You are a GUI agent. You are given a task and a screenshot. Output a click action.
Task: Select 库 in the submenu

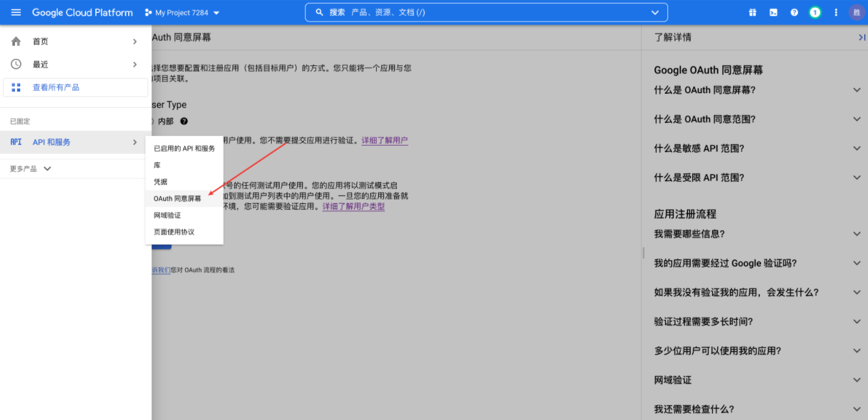point(184,165)
